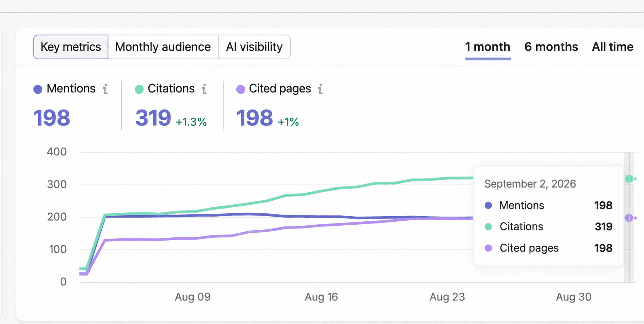Select the 1 month time range

pyautogui.click(x=488, y=47)
